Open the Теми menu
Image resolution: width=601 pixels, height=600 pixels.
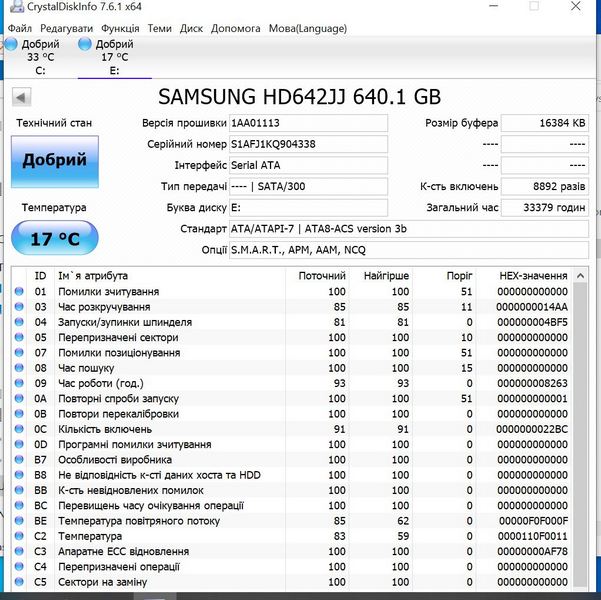pos(159,28)
